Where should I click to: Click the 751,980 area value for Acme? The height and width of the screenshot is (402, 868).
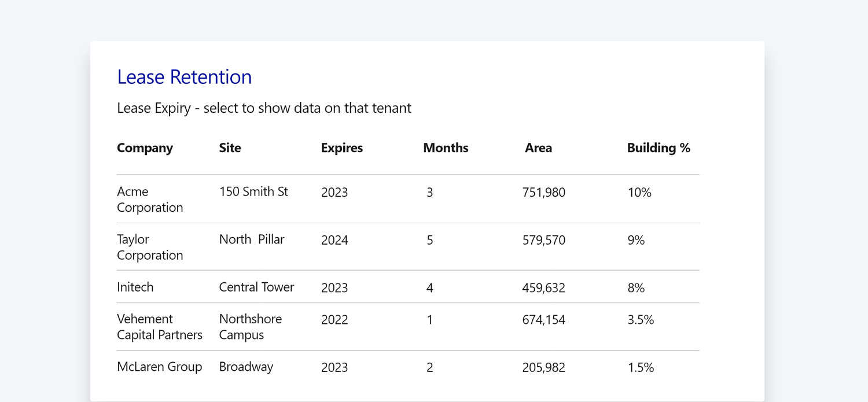[544, 192]
